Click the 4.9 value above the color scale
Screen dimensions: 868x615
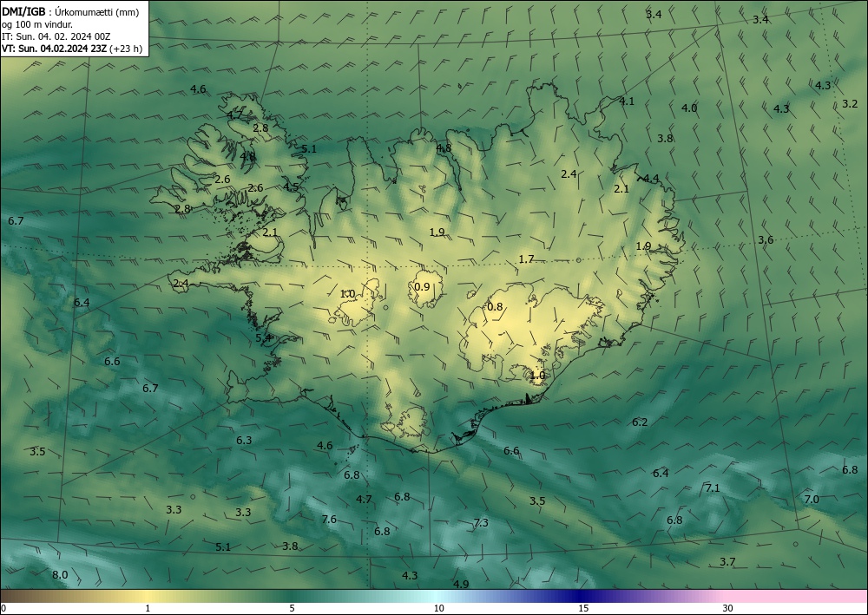(461, 584)
